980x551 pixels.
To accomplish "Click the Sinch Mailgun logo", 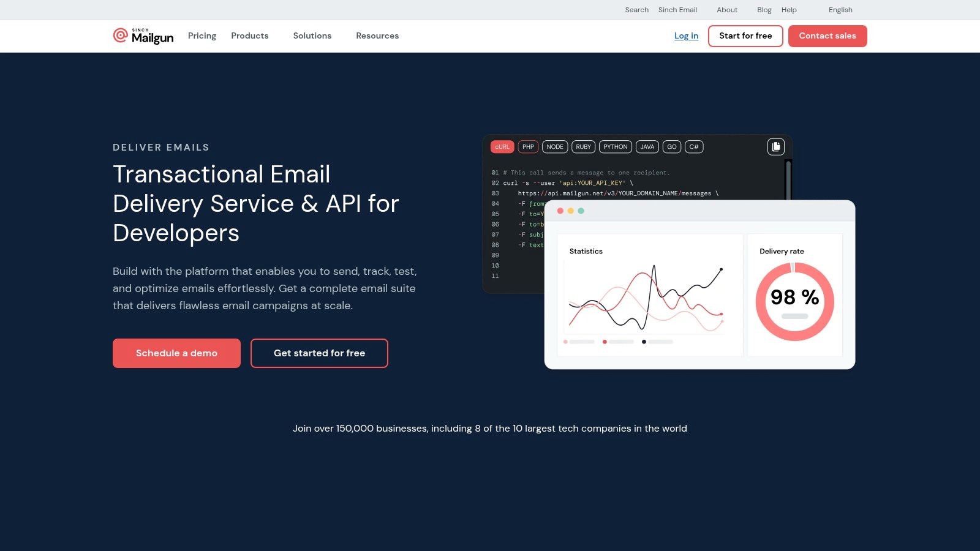I will click(x=143, y=36).
